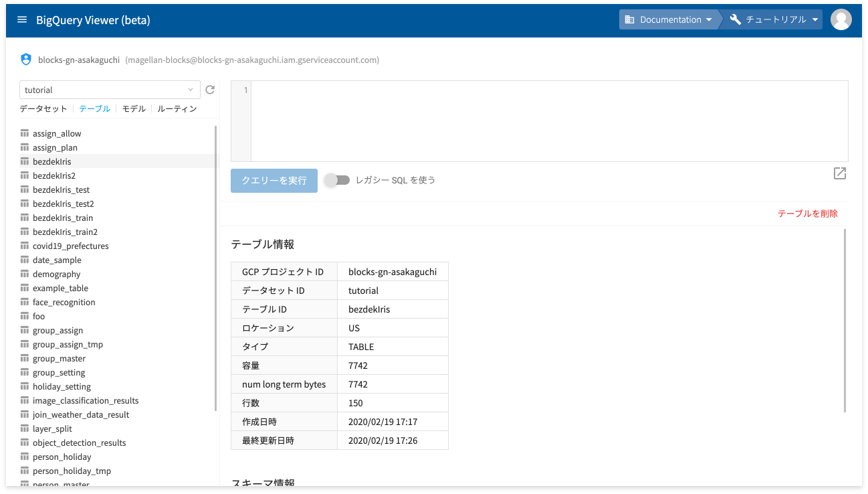Switch to the データセット tab
This screenshot has height=494, width=868.
(x=43, y=108)
